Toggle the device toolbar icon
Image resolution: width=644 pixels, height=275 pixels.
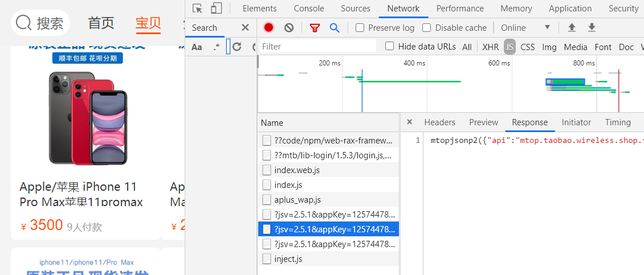tap(216, 9)
